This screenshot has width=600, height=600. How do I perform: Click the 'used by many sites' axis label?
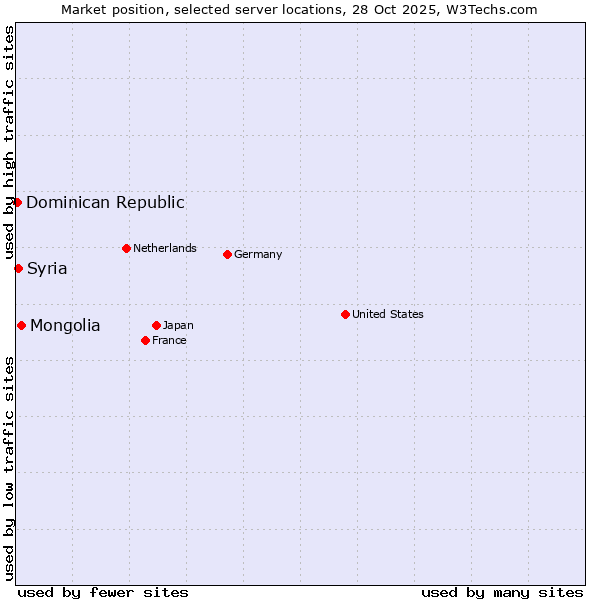502,592
